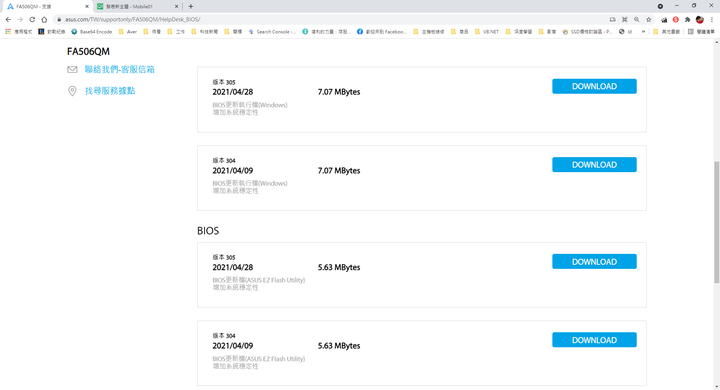Open the Search Console bookmark
The image size is (720, 390).
click(x=272, y=32)
